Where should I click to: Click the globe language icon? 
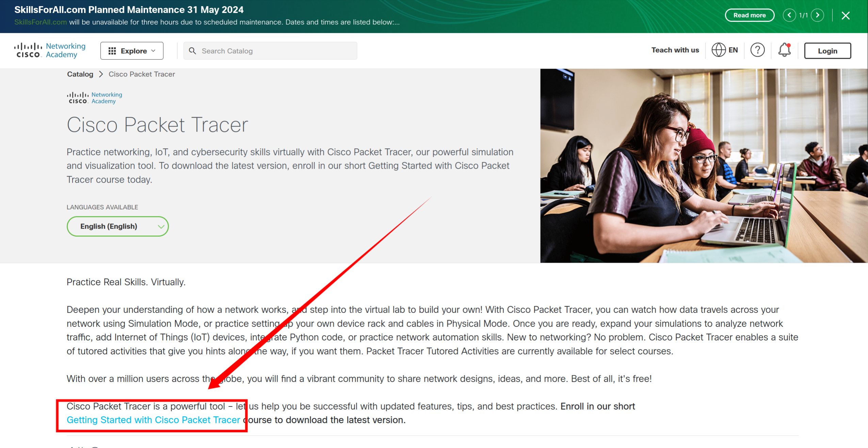(x=718, y=50)
